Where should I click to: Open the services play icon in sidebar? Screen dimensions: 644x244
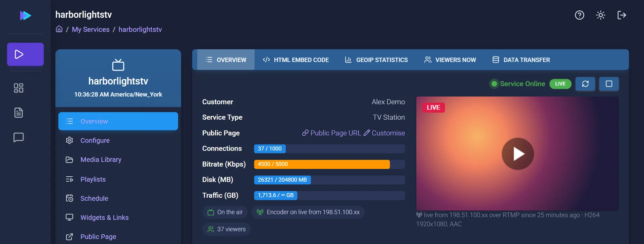coord(25,54)
